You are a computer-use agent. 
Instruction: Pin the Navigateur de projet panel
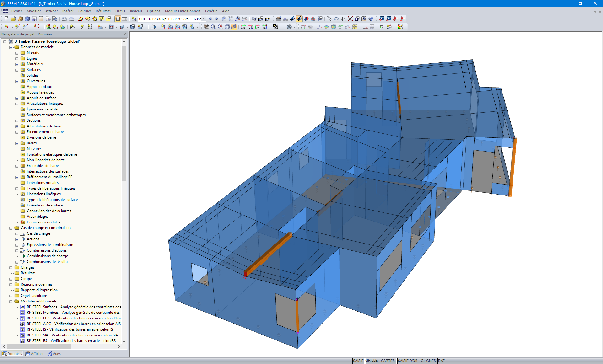tap(119, 34)
